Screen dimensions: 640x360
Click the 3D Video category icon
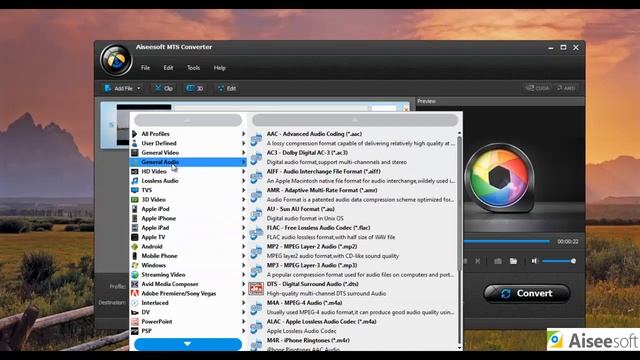pyautogui.click(x=135, y=200)
